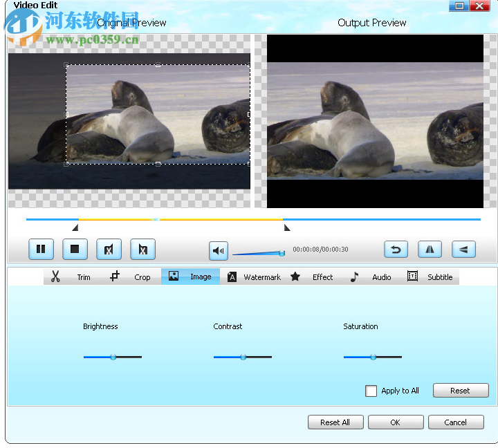This screenshot has height=448, width=498.
Task: Mute the speaker volume icon
Action: click(218, 251)
